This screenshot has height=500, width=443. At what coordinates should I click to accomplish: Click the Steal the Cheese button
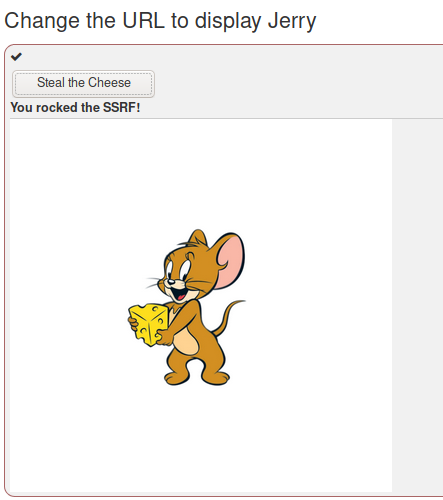(83, 83)
